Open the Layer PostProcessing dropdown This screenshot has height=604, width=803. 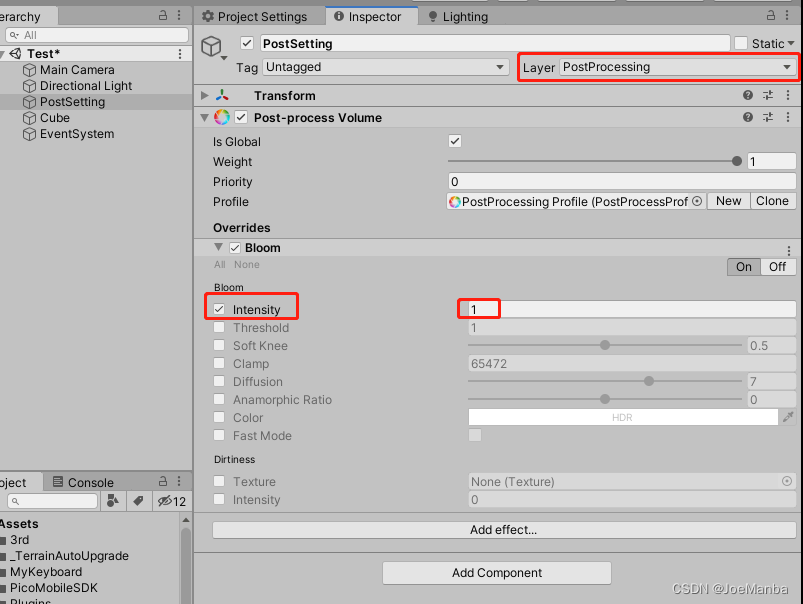657,66
